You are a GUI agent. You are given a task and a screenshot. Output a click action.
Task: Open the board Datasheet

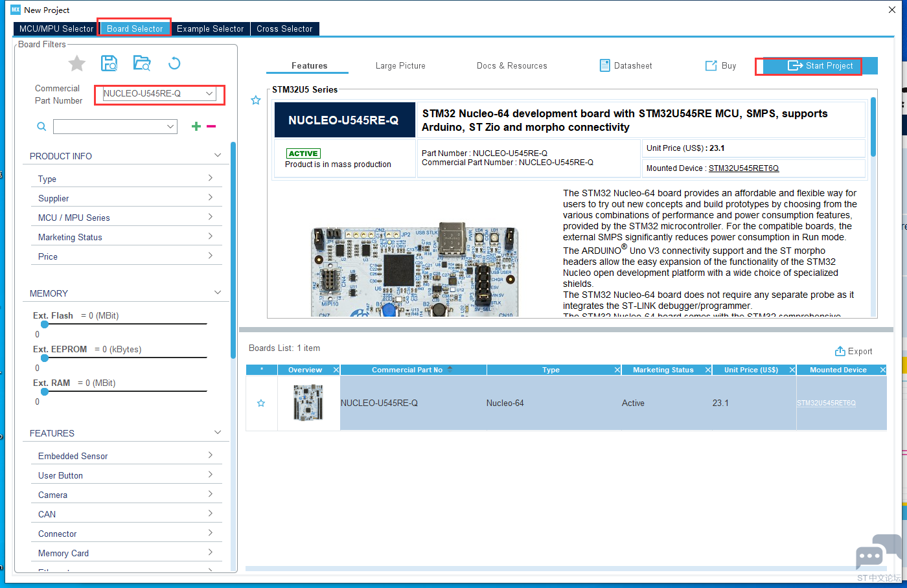point(626,65)
